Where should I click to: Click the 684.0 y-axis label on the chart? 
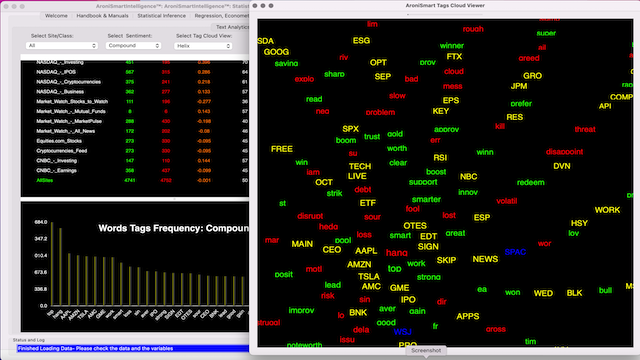click(x=41, y=222)
